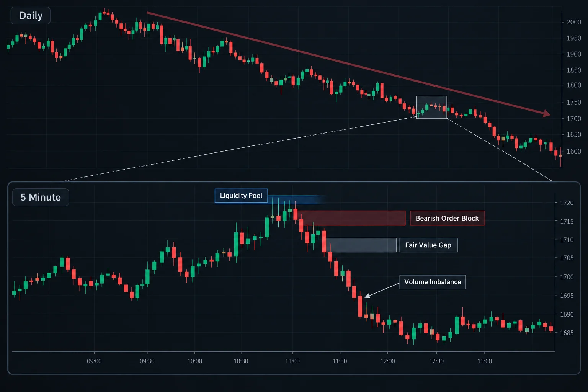Select 1600 on the Daily price axis
Viewport: 588px width, 392px height.
[x=574, y=152]
